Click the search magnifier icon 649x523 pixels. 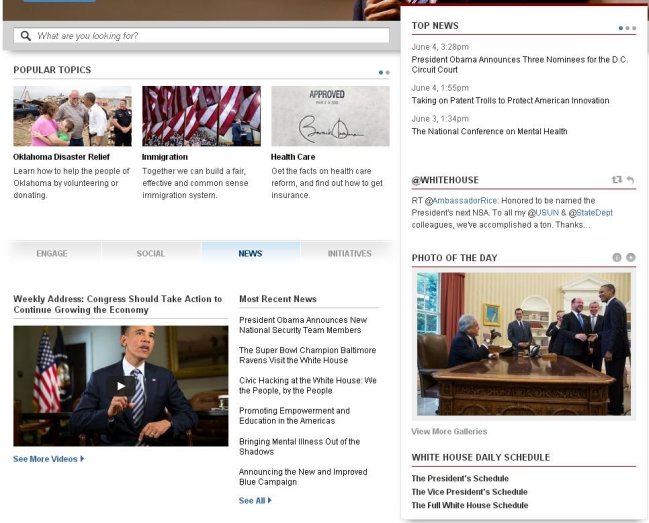(26, 36)
